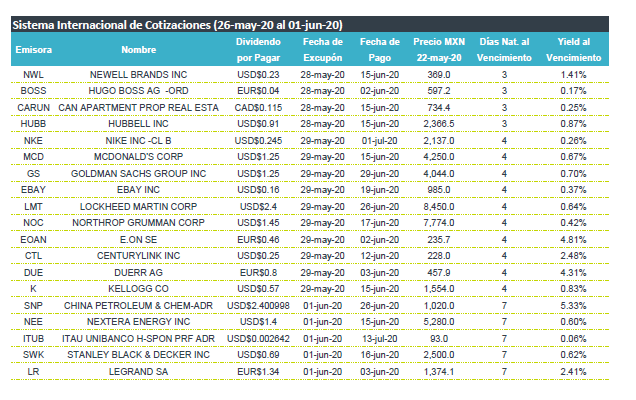The image size is (636, 400).
Task: Click CAN APARTMENT PROP REAL ESTA name
Action: 138,108
